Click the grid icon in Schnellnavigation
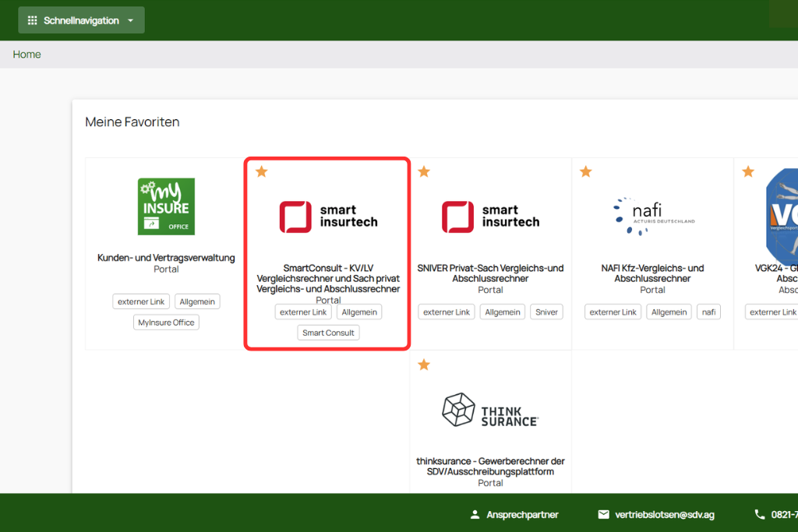The width and height of the screenshot is (798, 532). coord(33,20)
